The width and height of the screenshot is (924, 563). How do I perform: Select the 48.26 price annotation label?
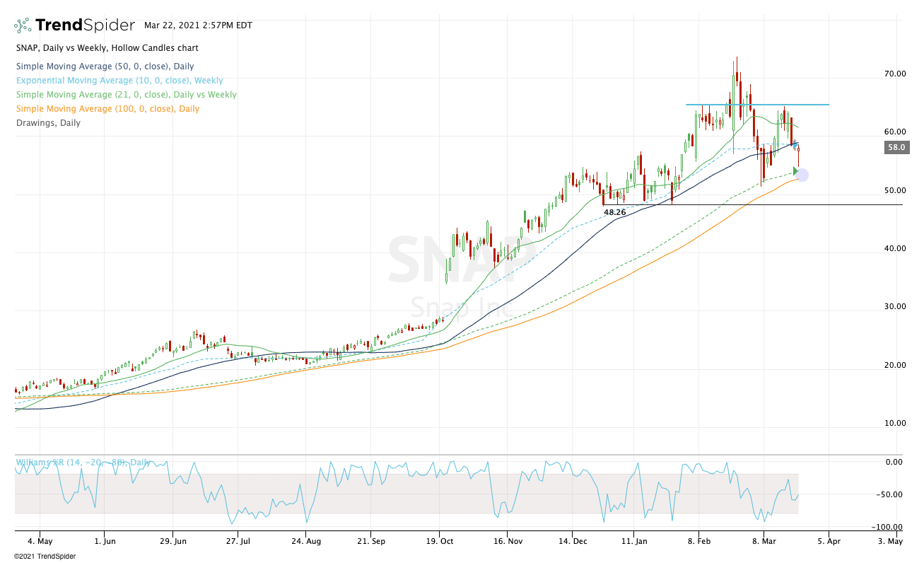coord(614,211)
